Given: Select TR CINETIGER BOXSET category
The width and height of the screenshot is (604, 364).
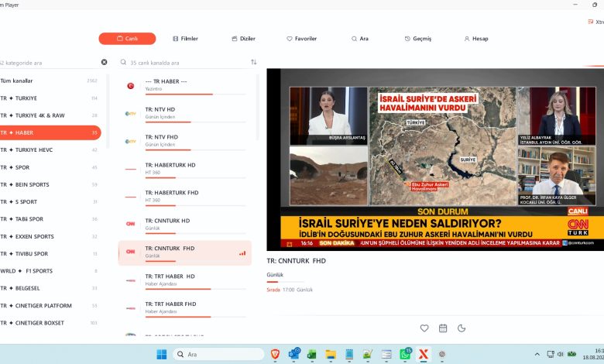Looking at the screenshot, I should point(50,323).
